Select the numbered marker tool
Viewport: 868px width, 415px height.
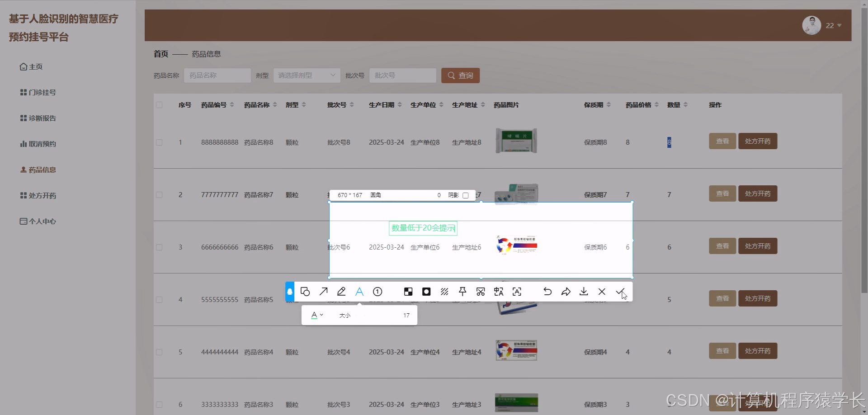tap(377, 292)
